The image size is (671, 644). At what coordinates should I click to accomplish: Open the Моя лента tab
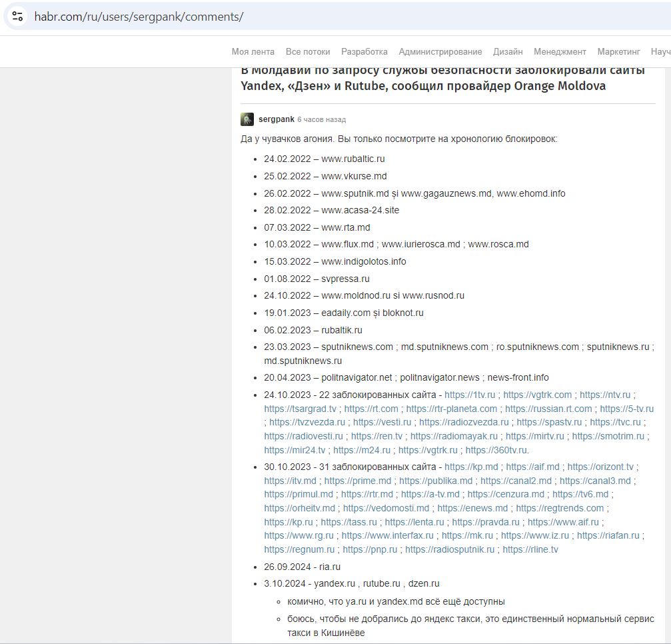[x=253, y=52]
